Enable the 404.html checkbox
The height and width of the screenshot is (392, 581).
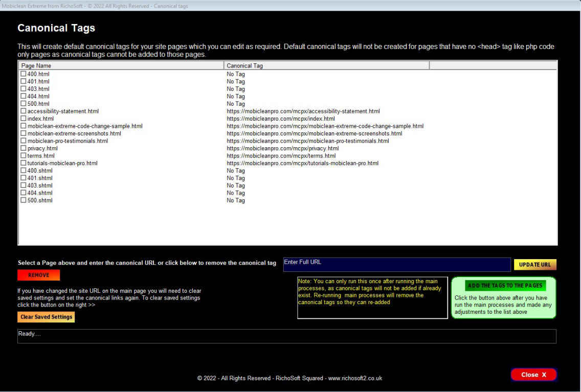(24, 96)
